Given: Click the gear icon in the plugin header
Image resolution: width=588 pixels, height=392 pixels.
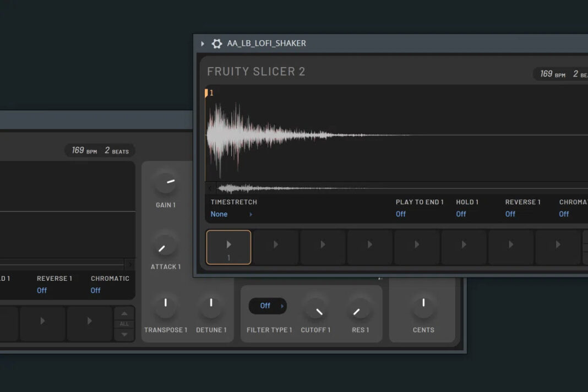Looking at the screenshot, I should point(217,43).
